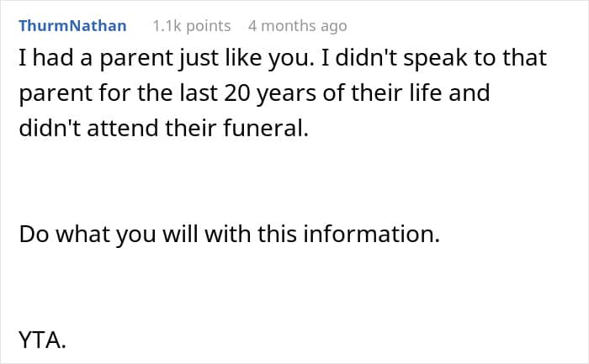Click the words what you will

[x=126, y=234]
